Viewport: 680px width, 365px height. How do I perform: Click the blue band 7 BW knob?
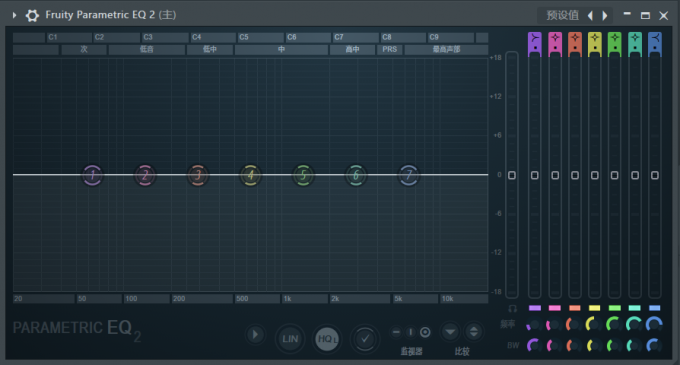coord(654,345)
